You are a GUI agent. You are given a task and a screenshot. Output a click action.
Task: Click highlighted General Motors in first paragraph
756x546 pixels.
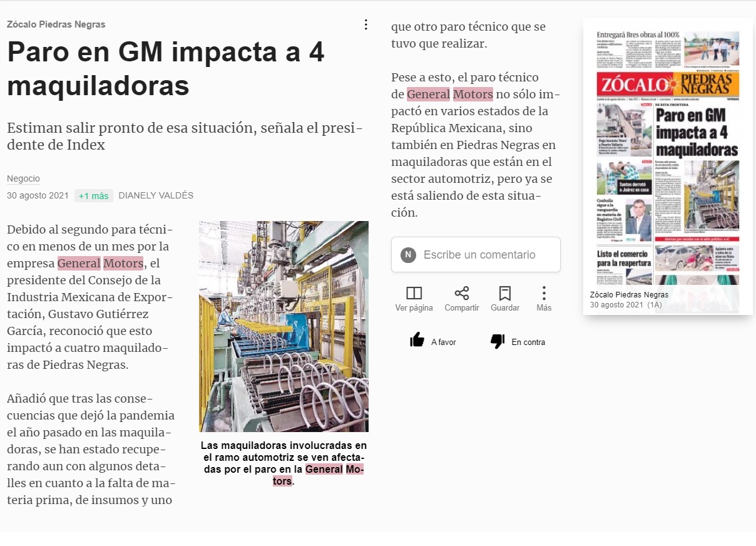tap(100, 264)
